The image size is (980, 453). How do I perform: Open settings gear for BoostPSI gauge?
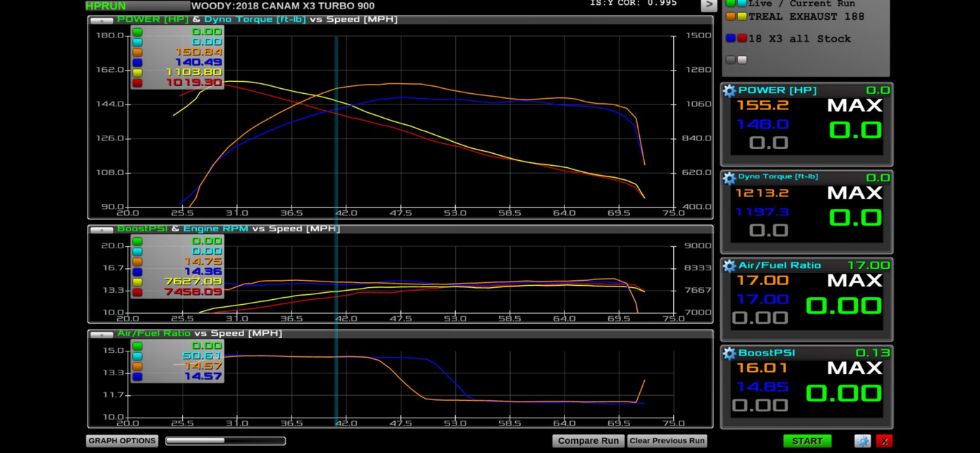coord(729,353)
